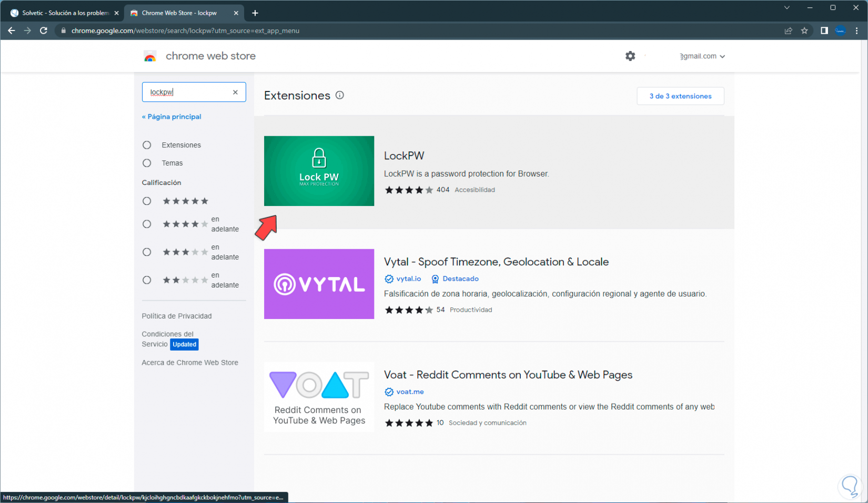This screenshot has width=868, height=503.
Task: Close the Chrome Web Store tab
Action: 236,13
